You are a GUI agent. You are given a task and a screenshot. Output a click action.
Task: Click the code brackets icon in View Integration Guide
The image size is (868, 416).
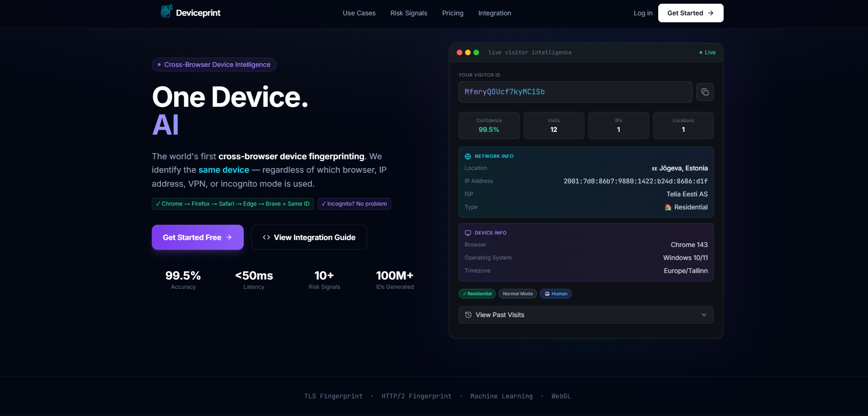(x=266, y=237)
